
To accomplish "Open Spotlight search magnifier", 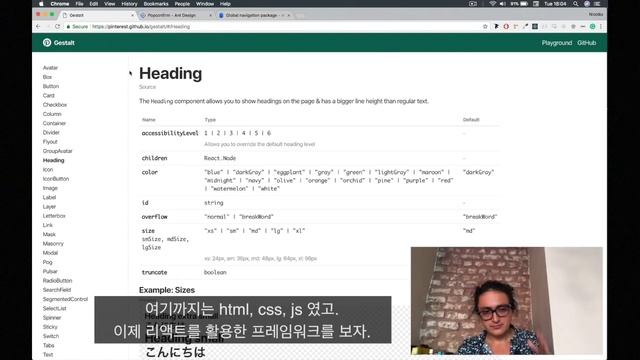I will (x=576, y=4).
